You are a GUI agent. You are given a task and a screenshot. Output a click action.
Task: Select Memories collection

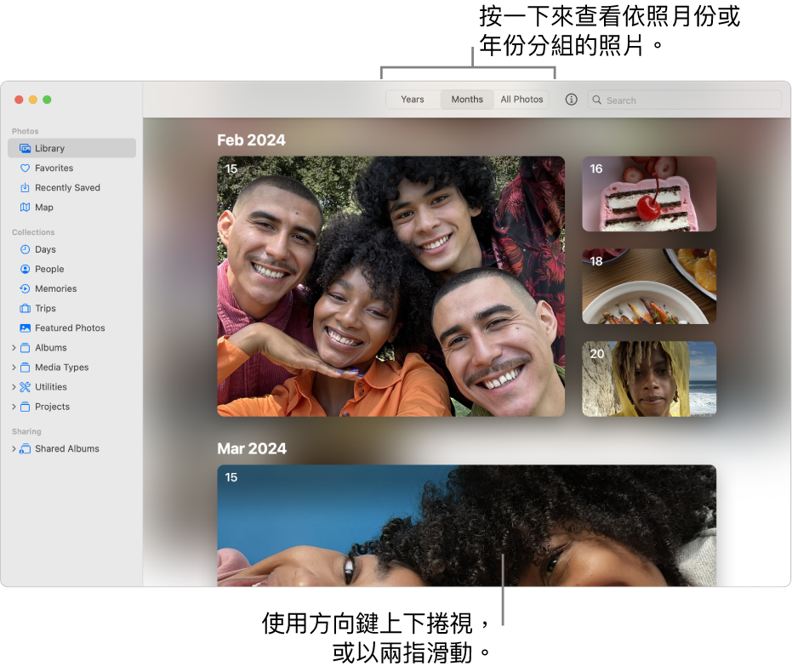pyautogui.click(x=71, y=289)
